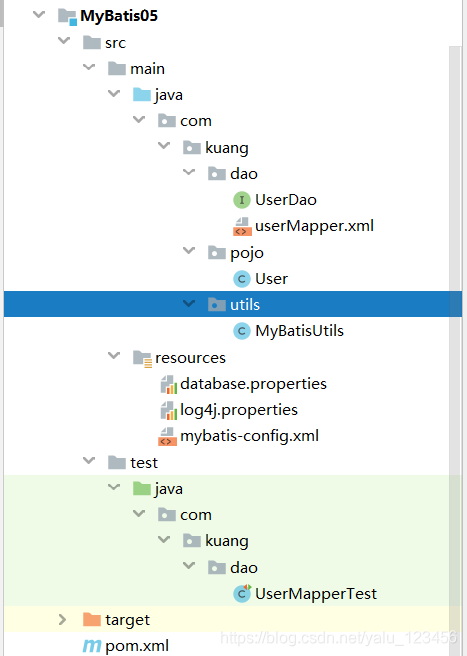Click the dao package icon under main
The image size is (467, 656).
tap(217, 174)
